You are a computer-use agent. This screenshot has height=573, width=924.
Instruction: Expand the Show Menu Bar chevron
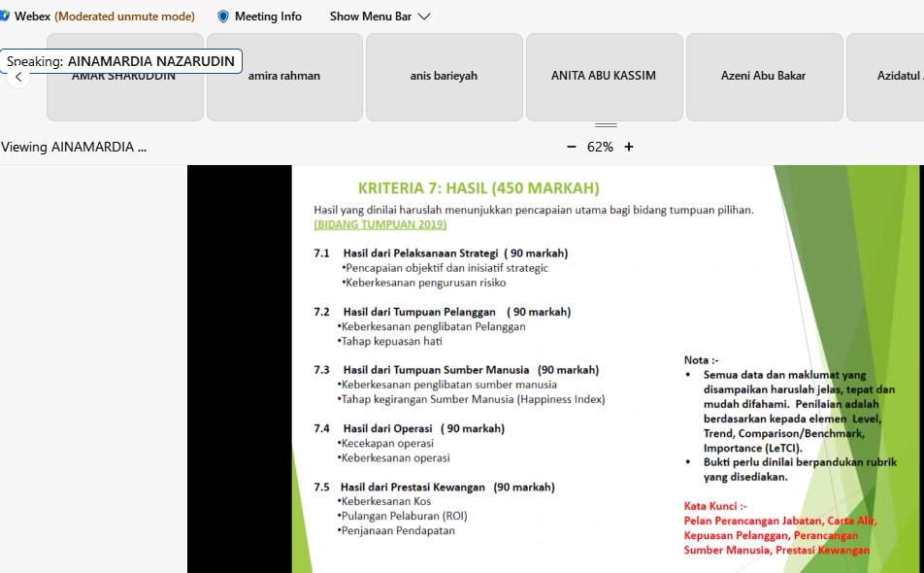(x=424, y=17)
